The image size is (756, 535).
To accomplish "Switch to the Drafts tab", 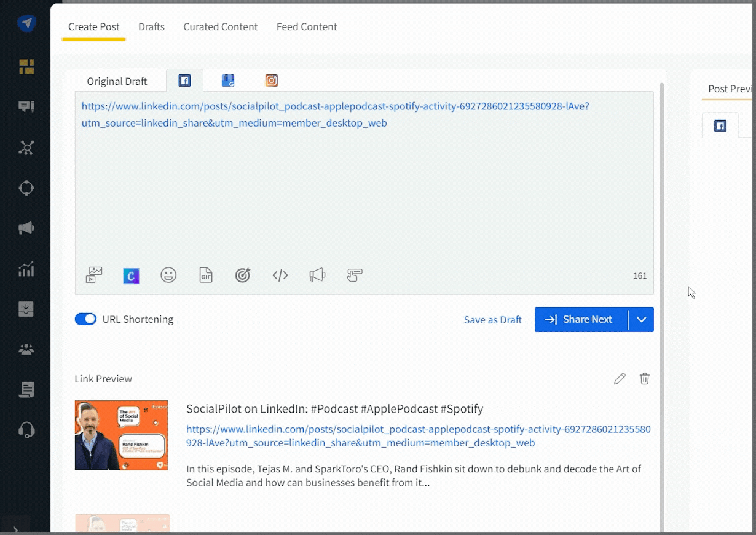I will tap(151, 26).
